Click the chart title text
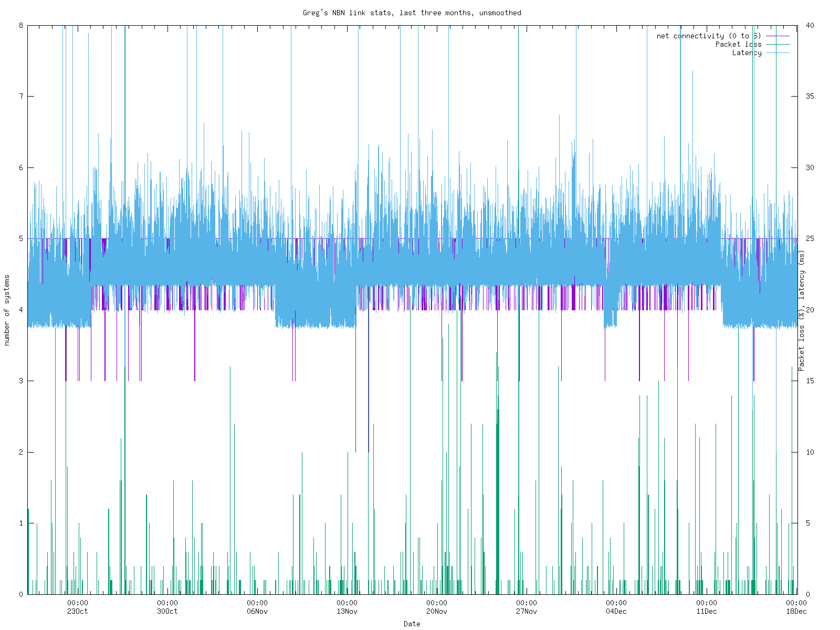Viewport: 840px width, 630px height. [x=412, y=13]
